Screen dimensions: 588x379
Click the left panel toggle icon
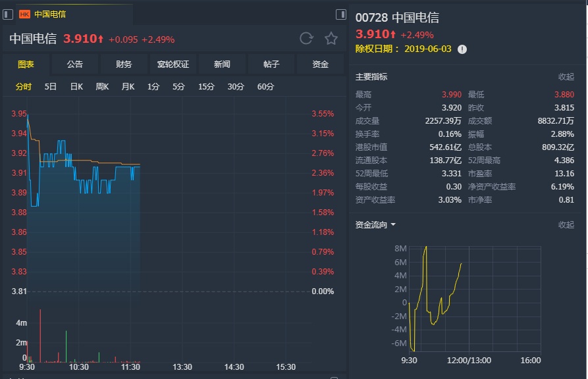click(8, 14)
